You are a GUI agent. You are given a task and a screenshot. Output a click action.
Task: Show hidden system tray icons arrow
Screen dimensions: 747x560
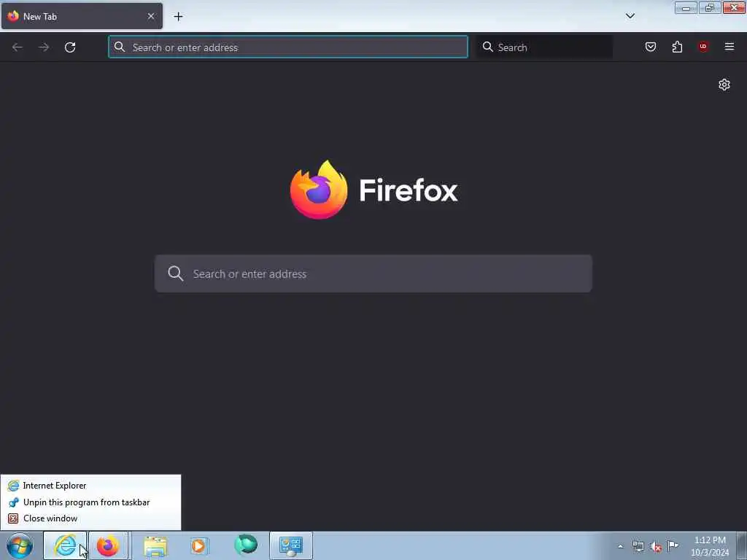click(620, 547)
